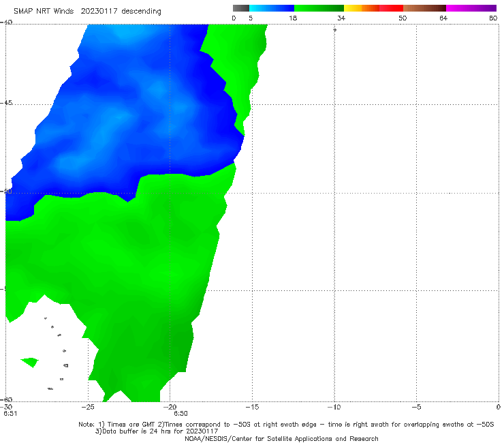Click the swath time label '6:51'
The image size is (504, 443).
tap(10, 414)
